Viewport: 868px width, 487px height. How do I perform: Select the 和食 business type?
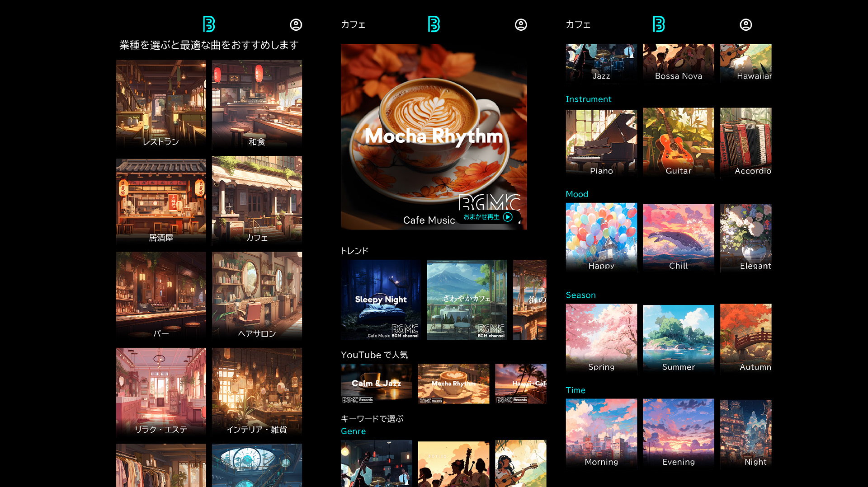(257, 105)
